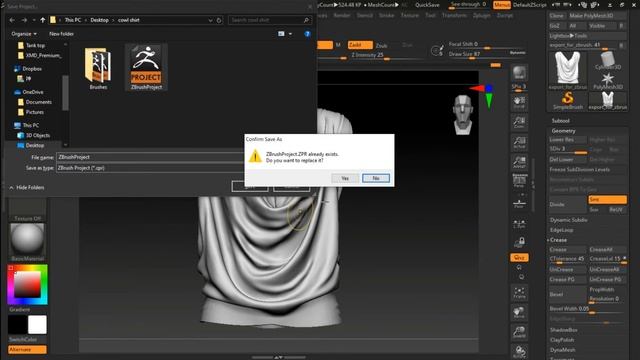Toggle Dynamic draw size button
Screen dimensions: 640x360
pos(518,53)
